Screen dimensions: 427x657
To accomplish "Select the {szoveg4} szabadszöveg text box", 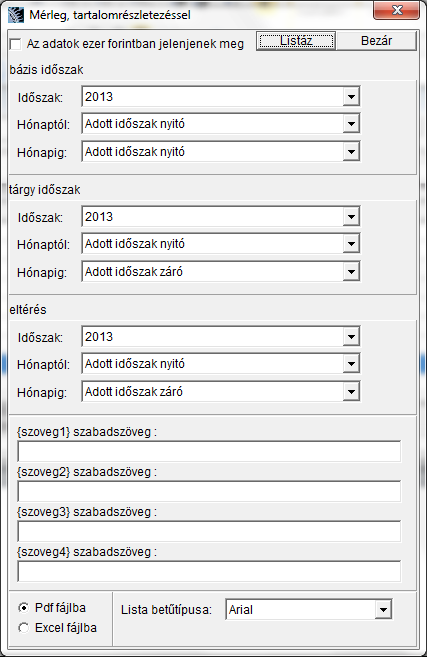I will click(209, 571).
